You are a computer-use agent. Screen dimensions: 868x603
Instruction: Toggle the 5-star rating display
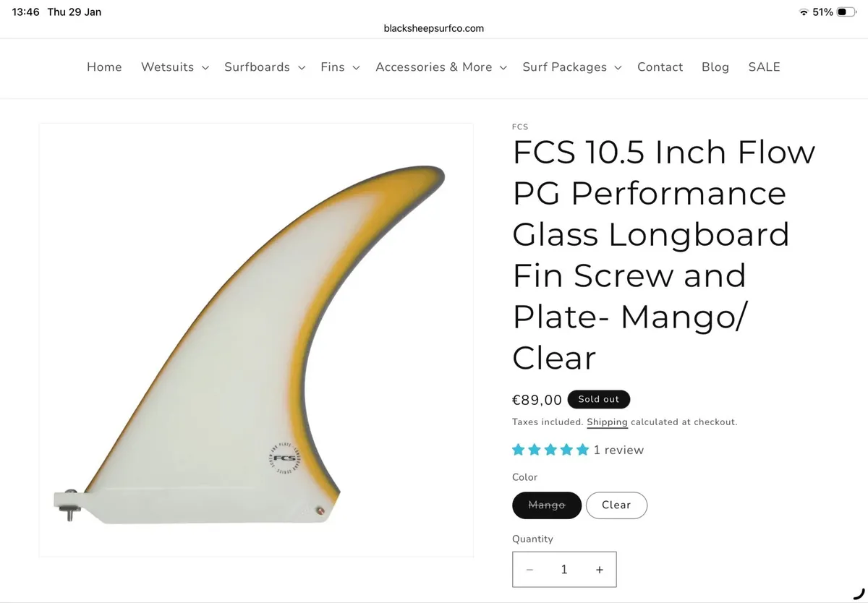coord(550,449)
